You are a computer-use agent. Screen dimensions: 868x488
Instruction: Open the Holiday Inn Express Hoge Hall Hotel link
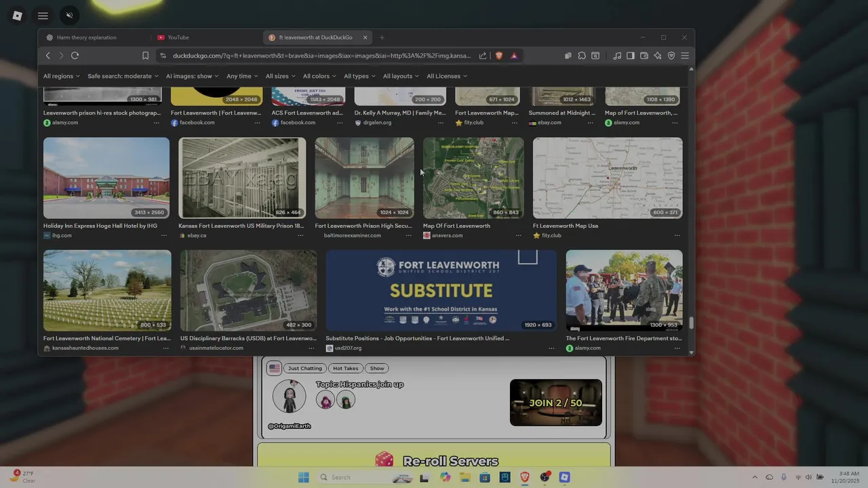click(100, 226)
